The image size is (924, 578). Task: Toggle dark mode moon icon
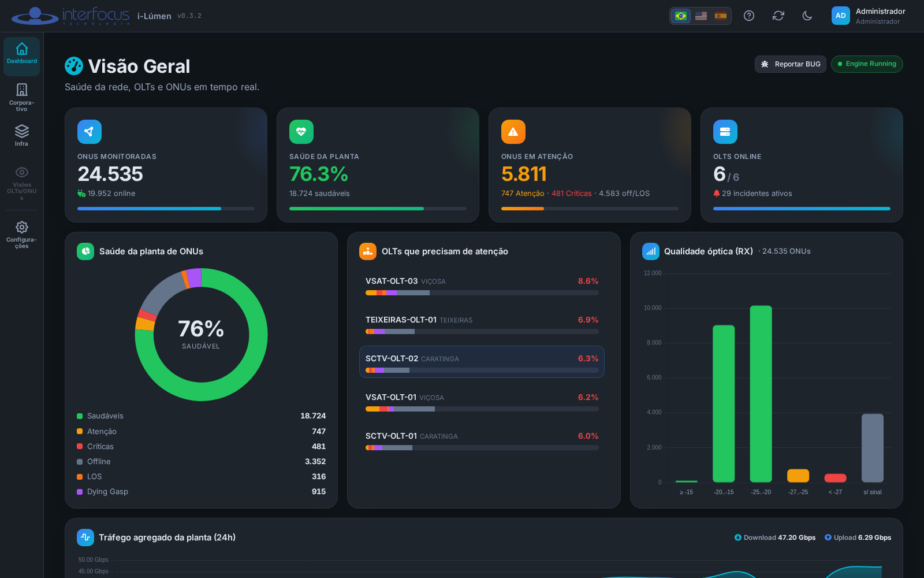click(x=807, y=16)
